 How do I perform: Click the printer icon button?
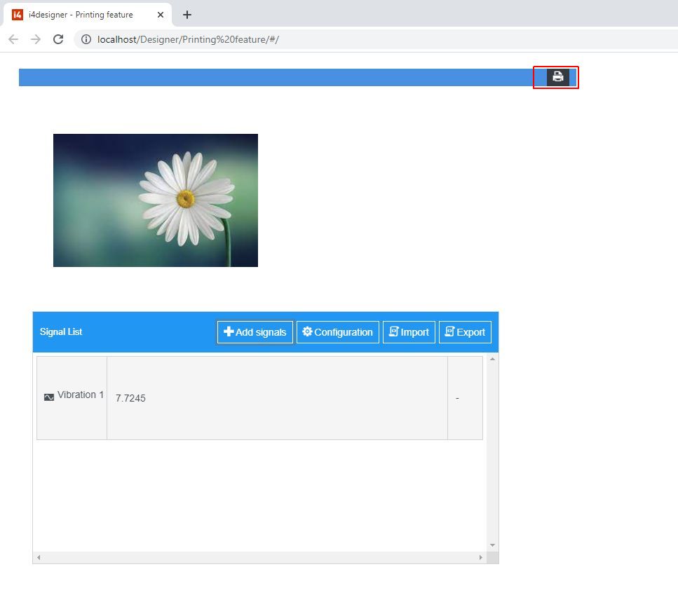[x=558, y=77]
